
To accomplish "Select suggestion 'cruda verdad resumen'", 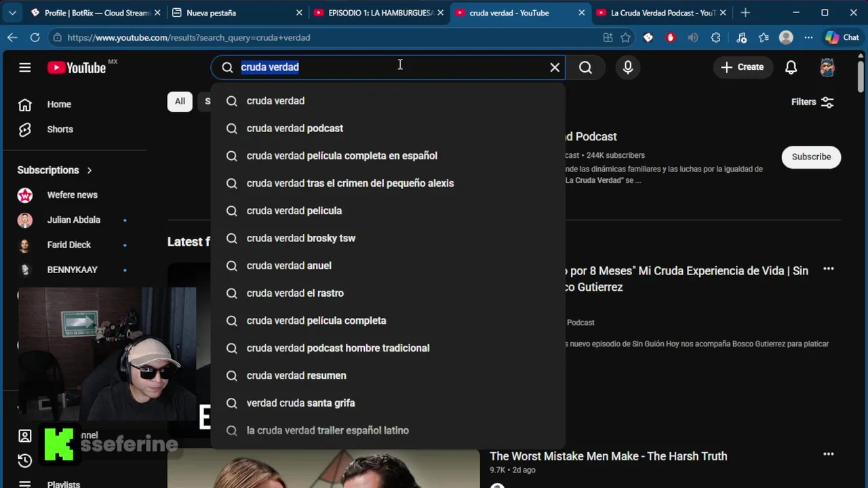I will point(388,375).
